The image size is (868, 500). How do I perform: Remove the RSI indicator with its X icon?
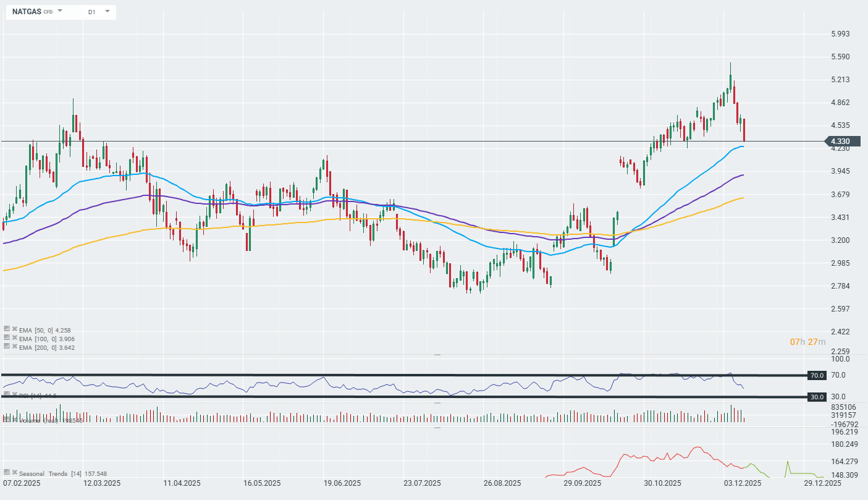pyautogui.click(x=14, y=394)
